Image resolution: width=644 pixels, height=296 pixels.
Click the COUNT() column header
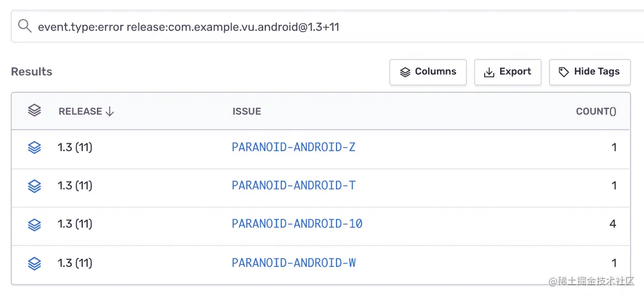point(596,112)
